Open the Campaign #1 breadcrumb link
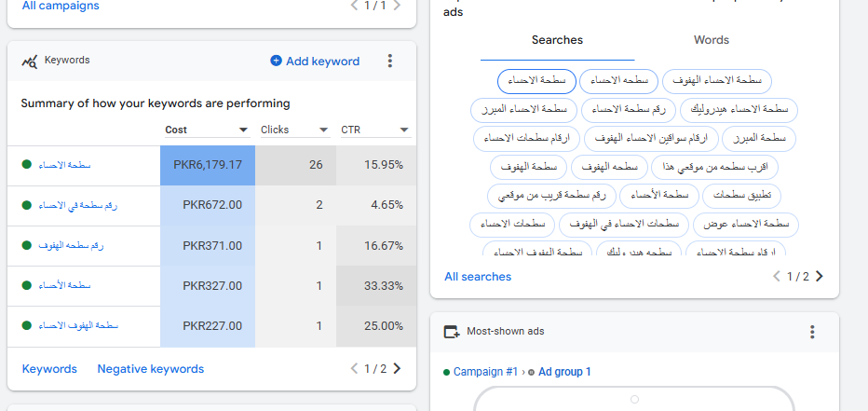Viewport: 868px width, 411px height. (x=484, y=372)
